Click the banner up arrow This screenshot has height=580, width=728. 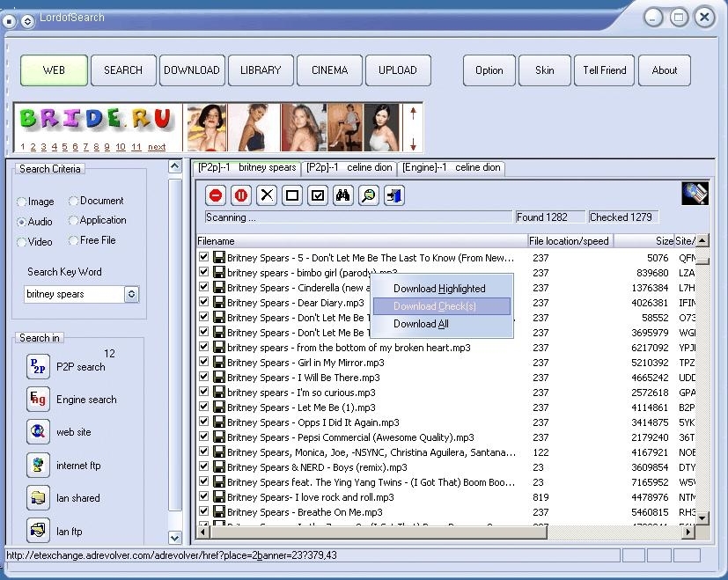point(413,113)
